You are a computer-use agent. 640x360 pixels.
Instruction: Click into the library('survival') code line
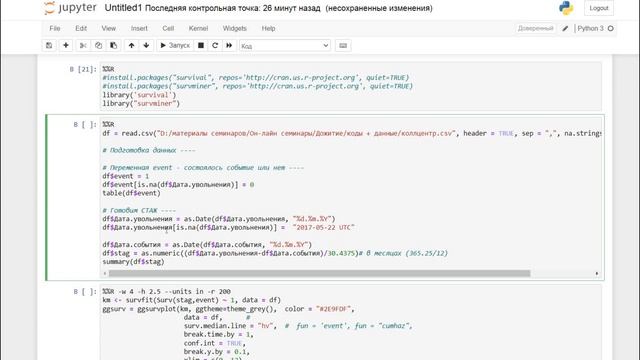coord(139,95)
